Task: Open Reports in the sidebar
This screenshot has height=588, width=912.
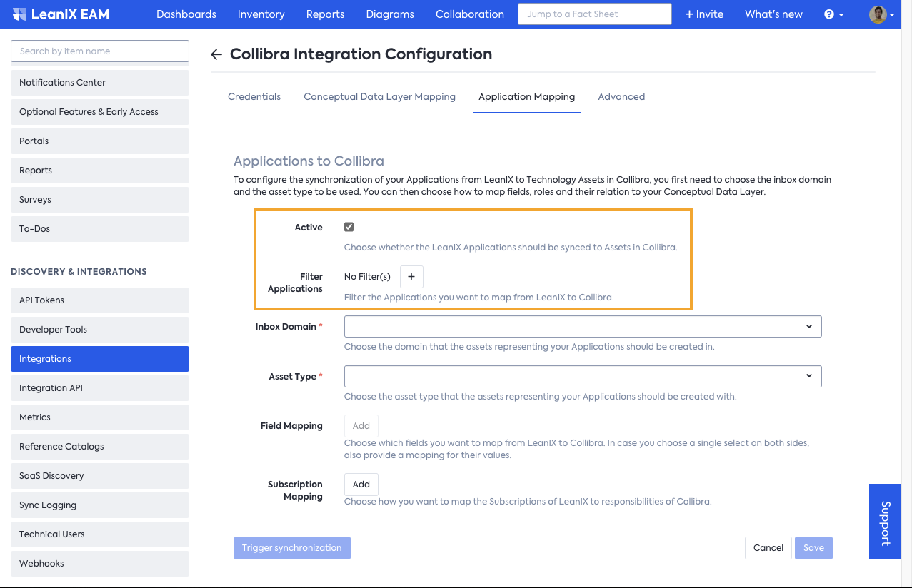Action: [x=100, y=171]
